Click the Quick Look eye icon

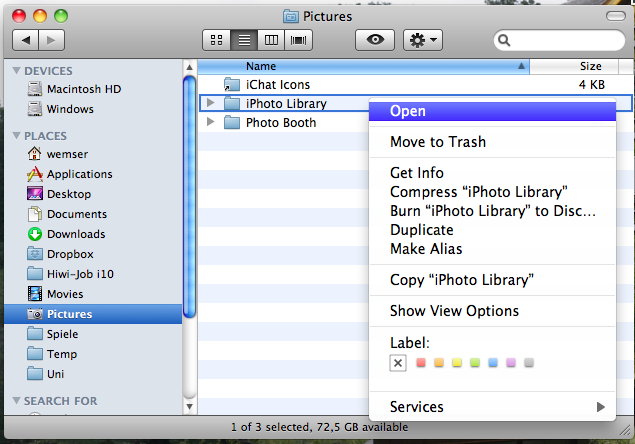pos(374,40)
